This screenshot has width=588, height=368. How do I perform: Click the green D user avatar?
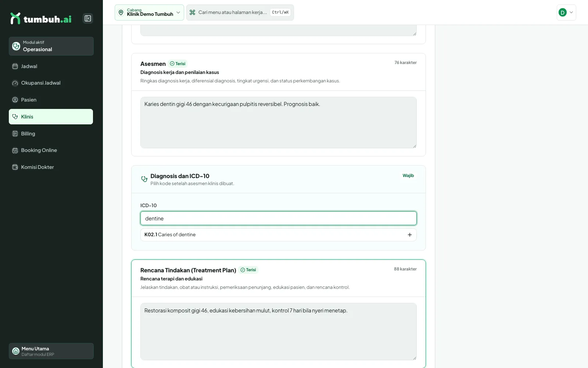562,13
